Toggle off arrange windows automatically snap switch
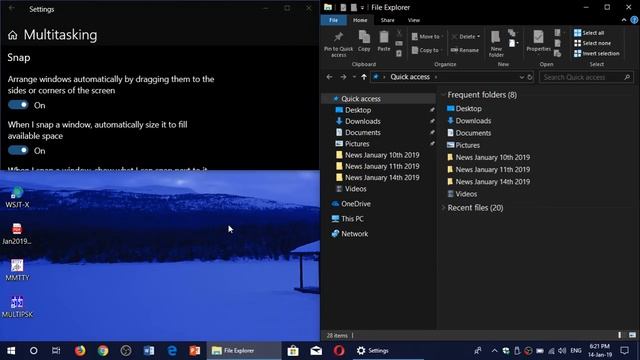 pos(18,105)
